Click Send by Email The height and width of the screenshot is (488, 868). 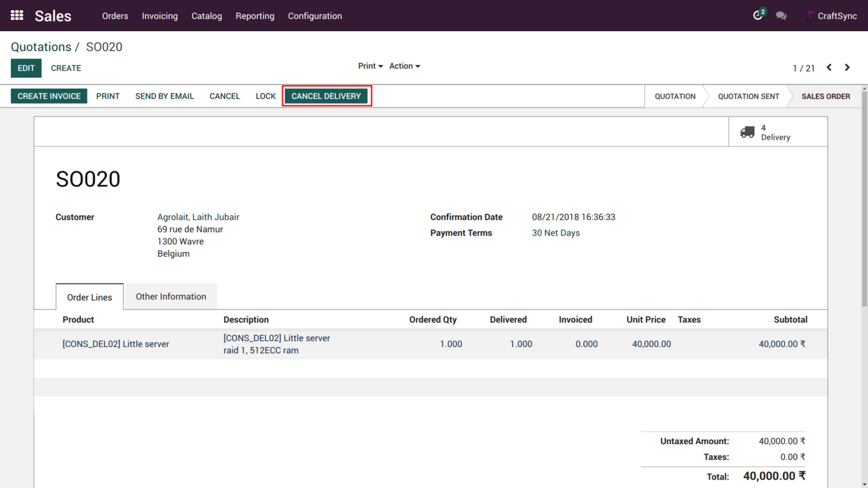point(165,96)
